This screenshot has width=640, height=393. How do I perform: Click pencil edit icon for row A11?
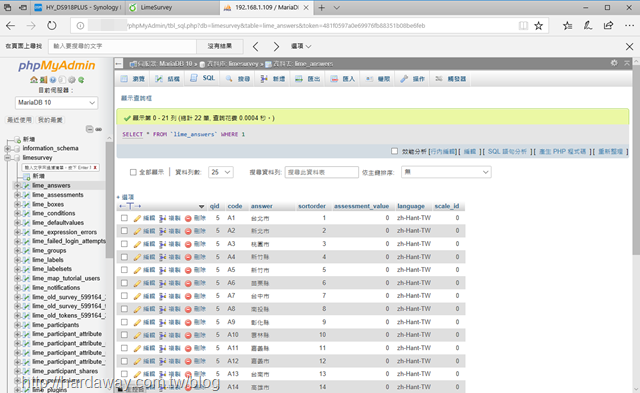[137, 348]
